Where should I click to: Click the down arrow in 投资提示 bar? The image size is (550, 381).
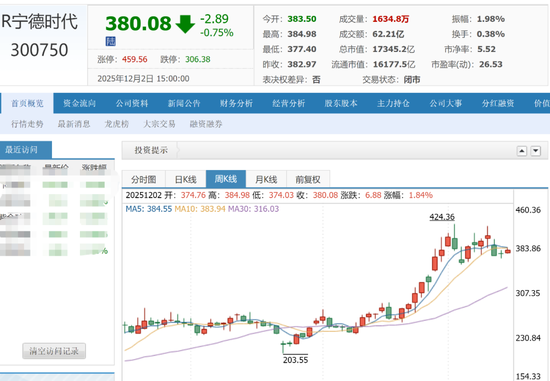click(x=536, y=151)
